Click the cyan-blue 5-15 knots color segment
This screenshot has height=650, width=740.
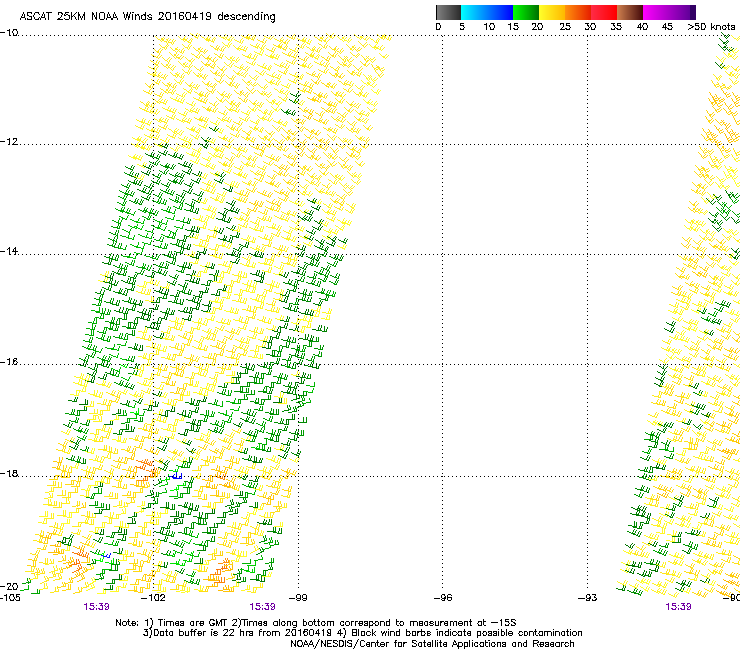point(487,12)
